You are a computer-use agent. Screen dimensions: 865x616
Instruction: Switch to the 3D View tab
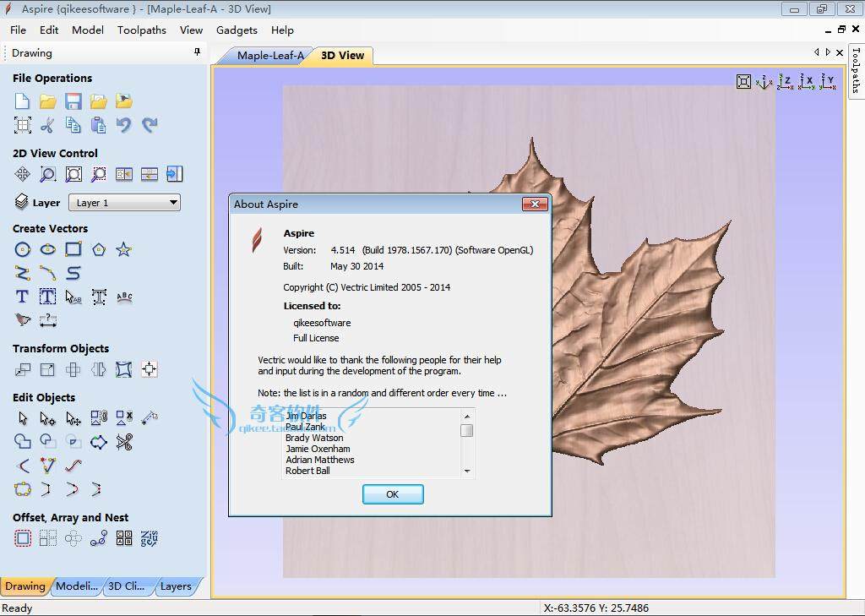[x=342, y=56]
